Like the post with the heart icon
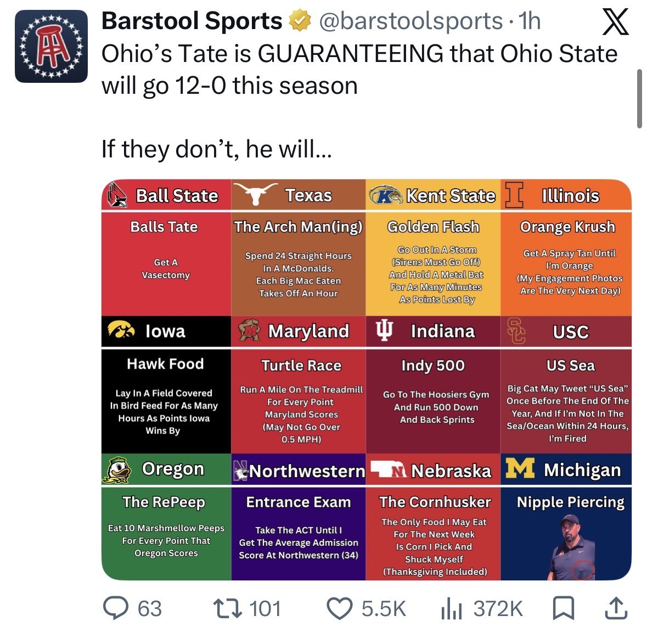The height and width of the screenshot is (644, 647). point(340,608)
